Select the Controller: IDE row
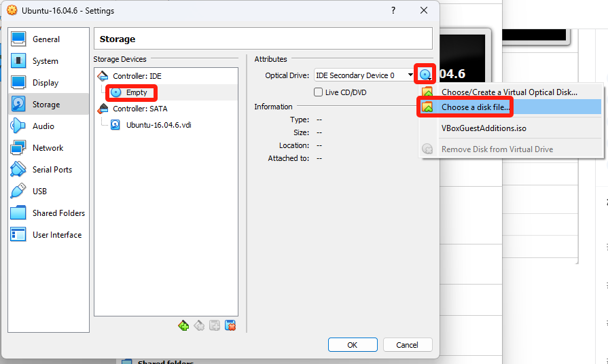Screen dimensions: 608x364 tap(166, 76)
